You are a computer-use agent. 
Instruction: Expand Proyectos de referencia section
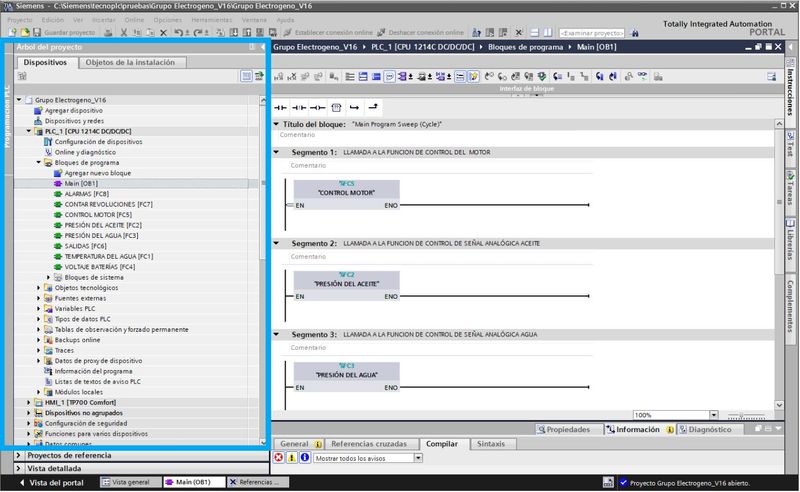[x=19, y=455]
